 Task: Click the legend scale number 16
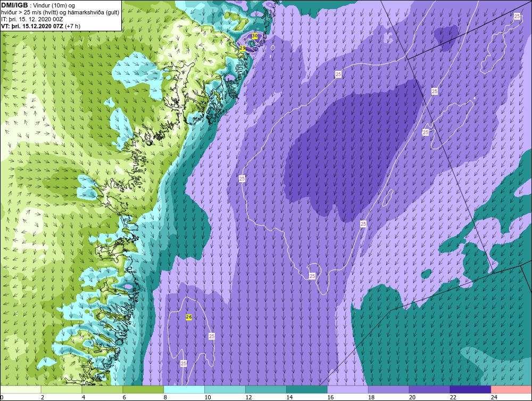point(330,397)
